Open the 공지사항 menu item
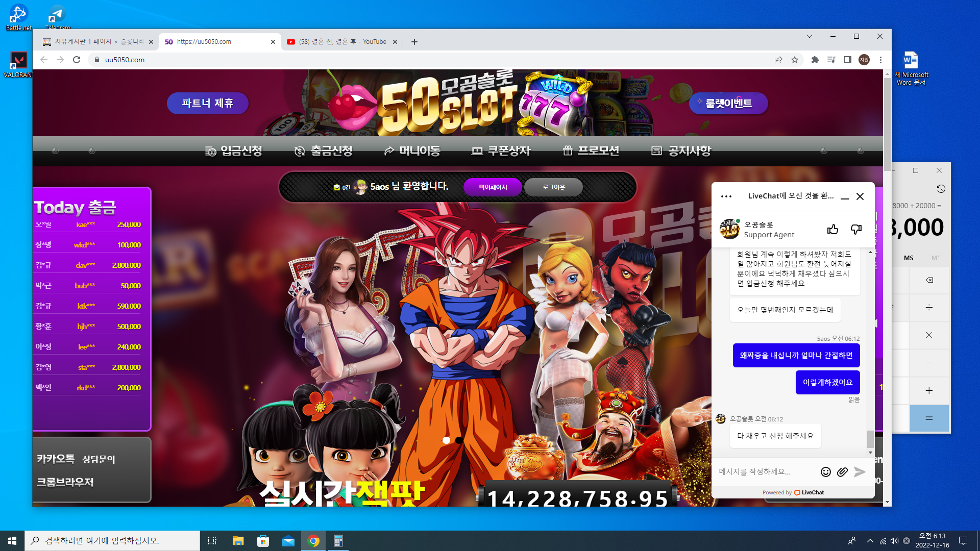The image size is (980, 551). click(681, 151)
